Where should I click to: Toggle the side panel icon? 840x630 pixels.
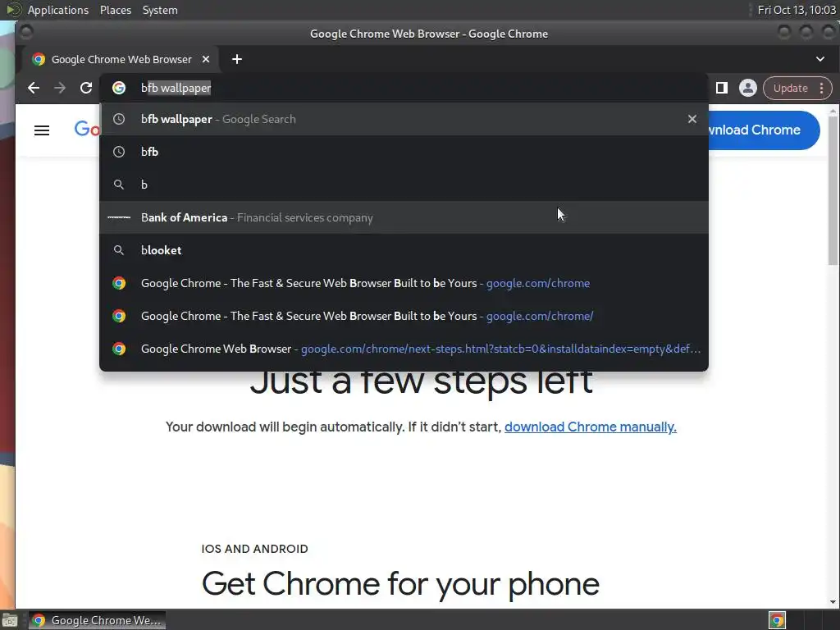click(x=722, y=88)
